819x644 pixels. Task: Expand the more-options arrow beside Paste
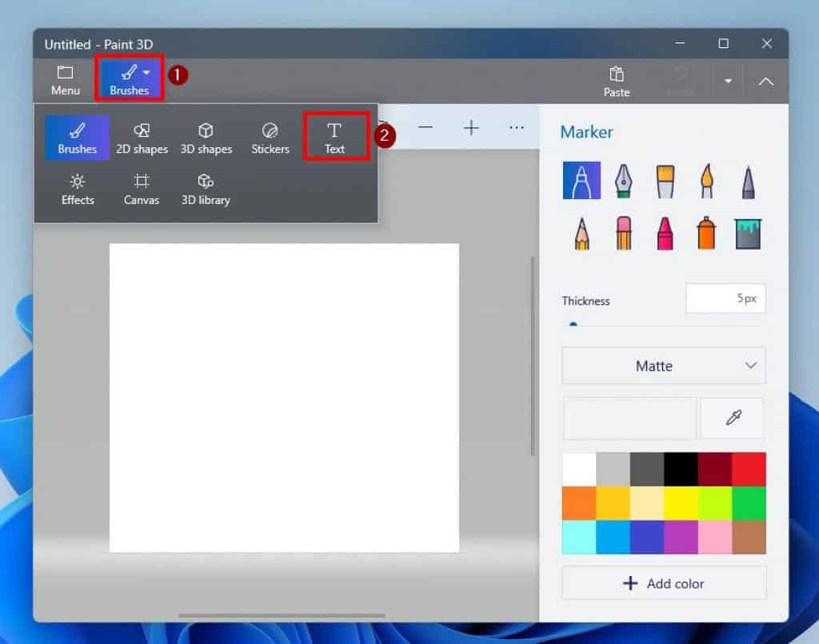point(728,81)
